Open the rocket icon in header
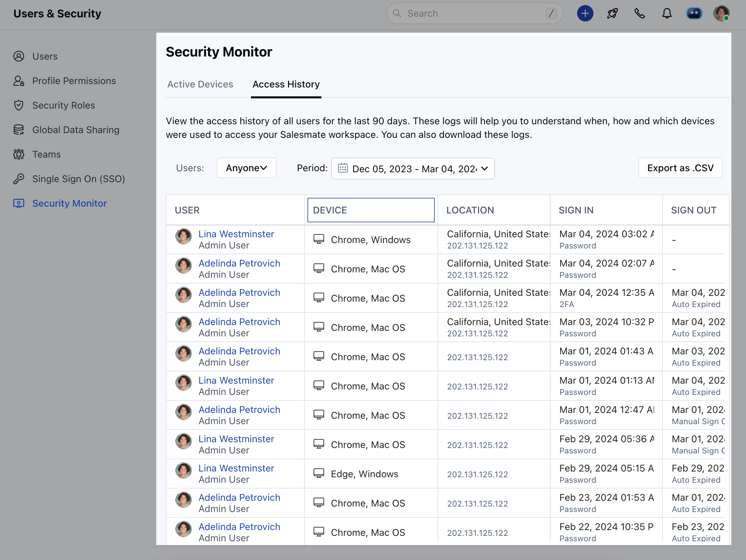 pyautogui.click(x=612, y=14)
